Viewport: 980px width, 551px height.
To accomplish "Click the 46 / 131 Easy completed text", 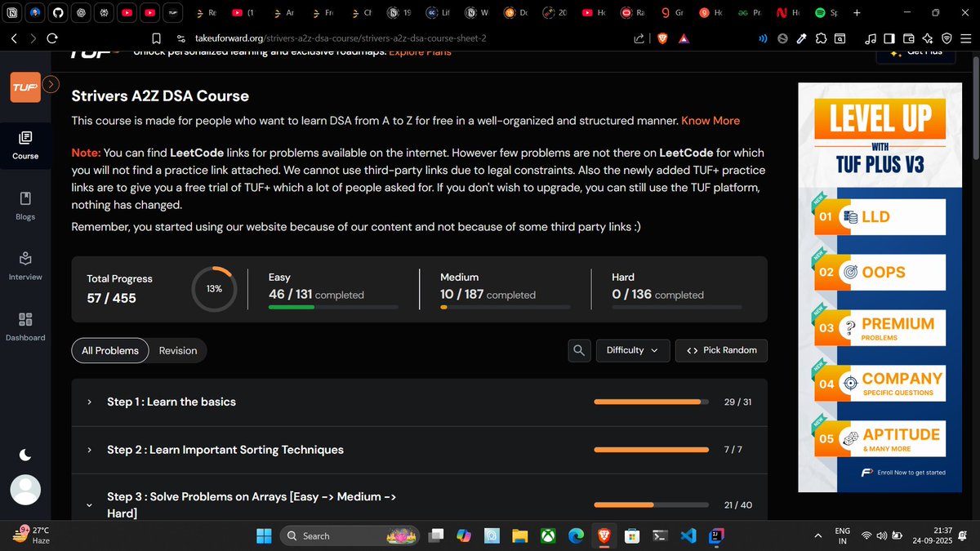I will pos(316,295).
